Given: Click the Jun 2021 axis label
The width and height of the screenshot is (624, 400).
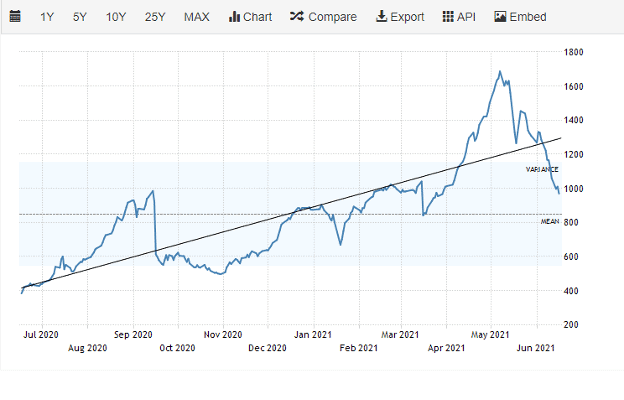Looking at the screenshot, I should point(535,348).
